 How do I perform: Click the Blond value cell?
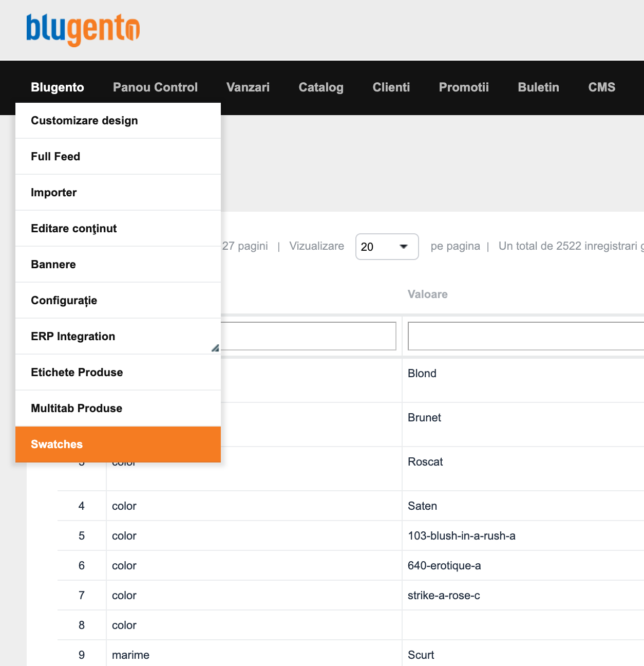tap(523, 380)
